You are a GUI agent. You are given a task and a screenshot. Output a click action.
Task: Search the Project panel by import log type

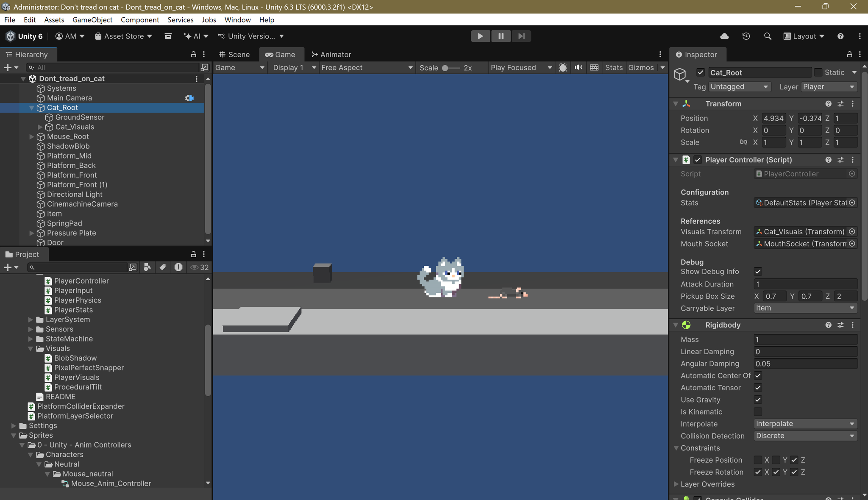pos(178,267)
